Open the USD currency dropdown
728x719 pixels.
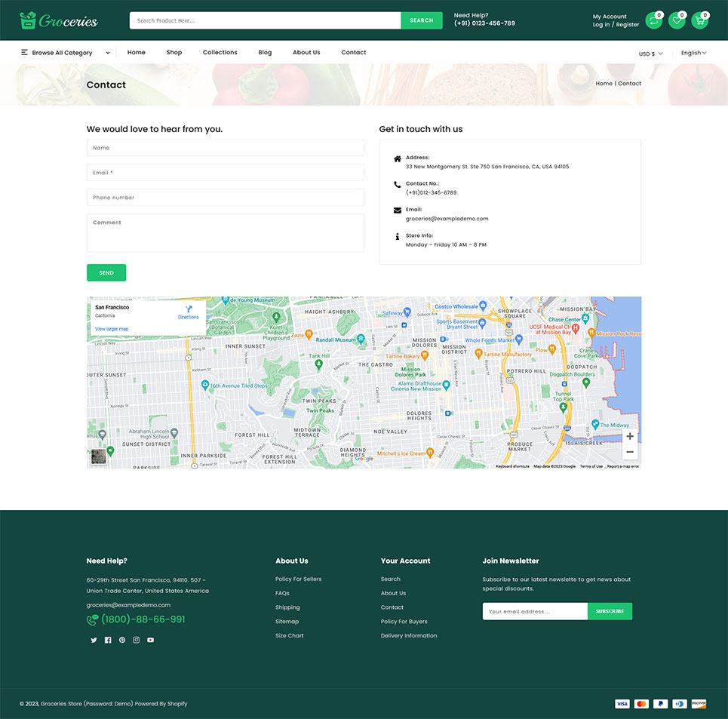point(650,54)
